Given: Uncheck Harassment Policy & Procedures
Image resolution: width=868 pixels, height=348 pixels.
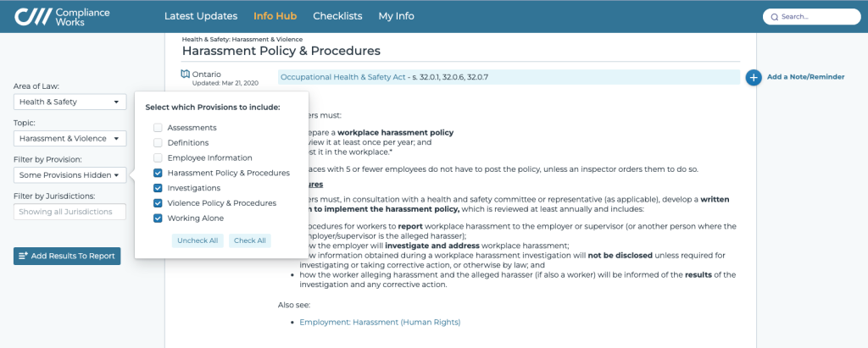Looking at the screenshot, I should click(159, 174).
